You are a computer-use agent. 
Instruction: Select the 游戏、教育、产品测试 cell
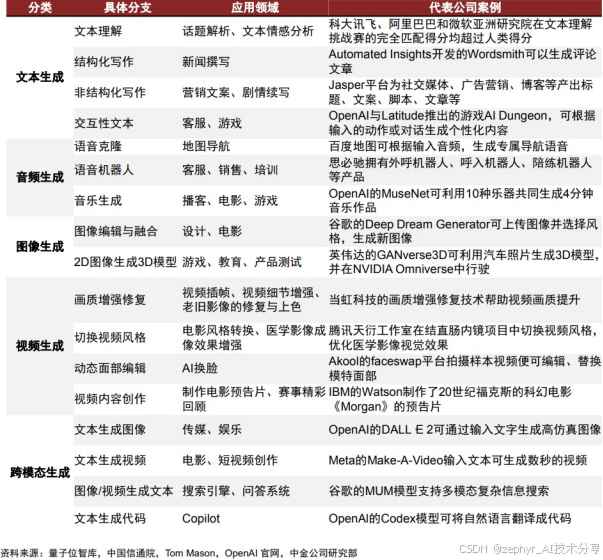click(242, 262)
